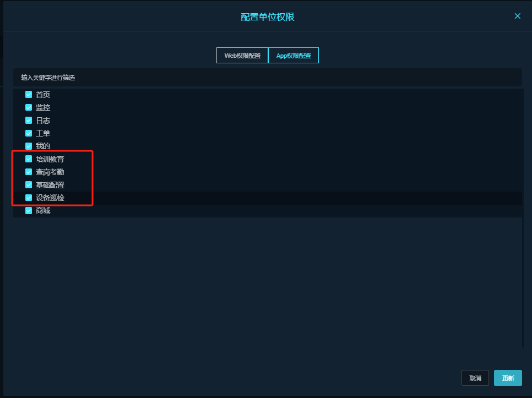Viewport: 532px width, 398px height.
Task: Uncheck the 培训教育 checkbox
Action: tap(29, 159)
